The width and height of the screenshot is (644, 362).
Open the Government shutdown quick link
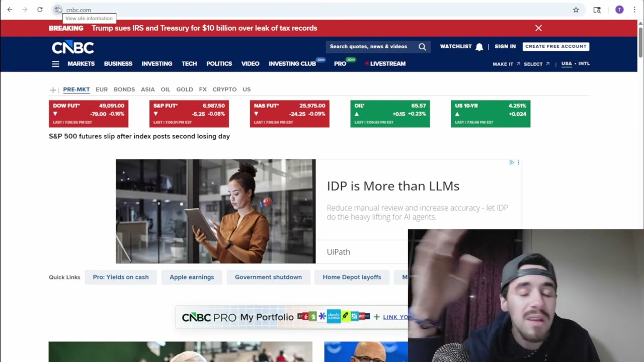(x=268, y=277)
